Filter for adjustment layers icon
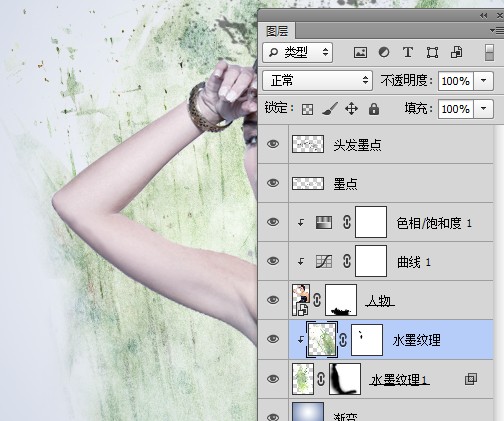Screen dimensions: 504x421 (x=384, y=52)
